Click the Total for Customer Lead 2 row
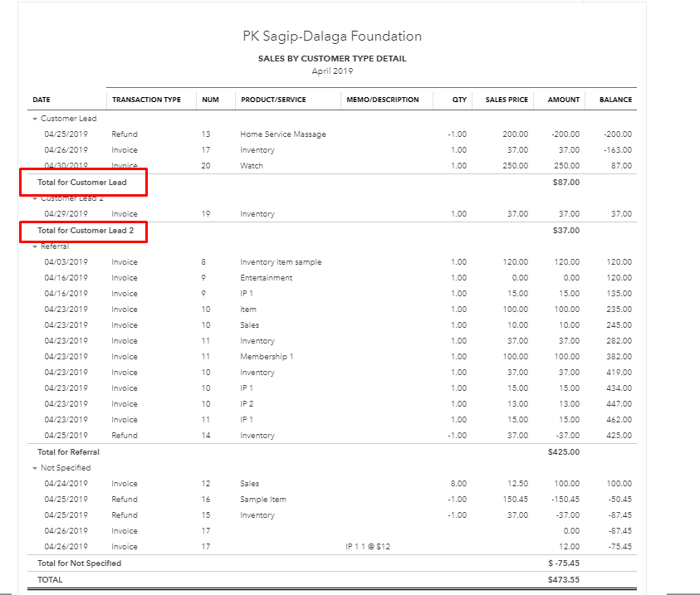This screenshot has height=595, width=700. tap(332, 231)
